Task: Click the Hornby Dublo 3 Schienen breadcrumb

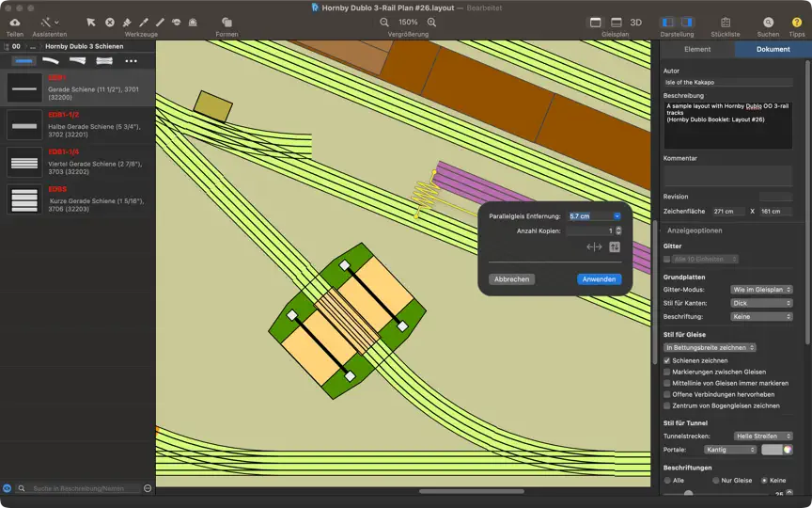Action: point(85,46)
